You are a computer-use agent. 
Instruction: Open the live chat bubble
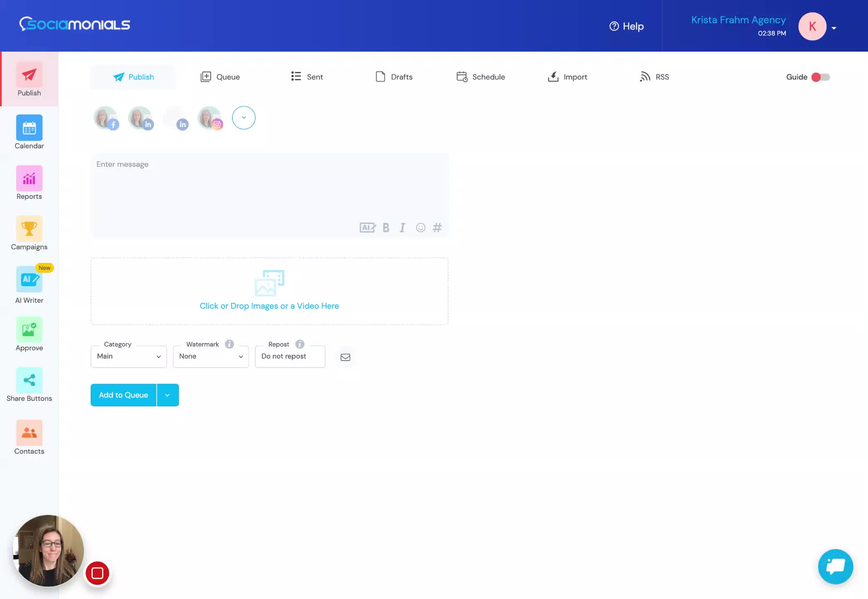[835, 567]
